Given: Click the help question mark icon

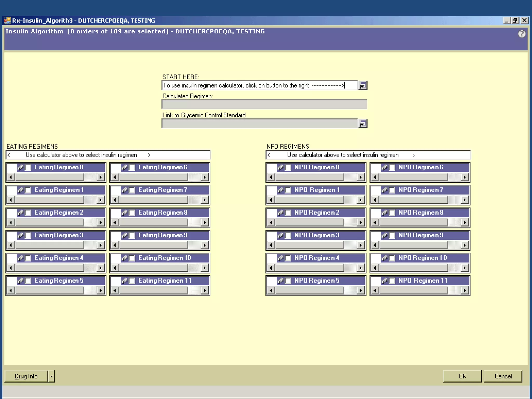Looking at the screenshot, I should pos(522,34).
